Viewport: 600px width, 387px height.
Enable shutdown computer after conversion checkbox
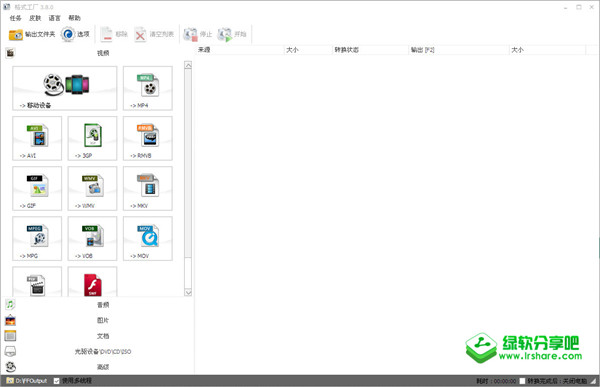(522, 381)
